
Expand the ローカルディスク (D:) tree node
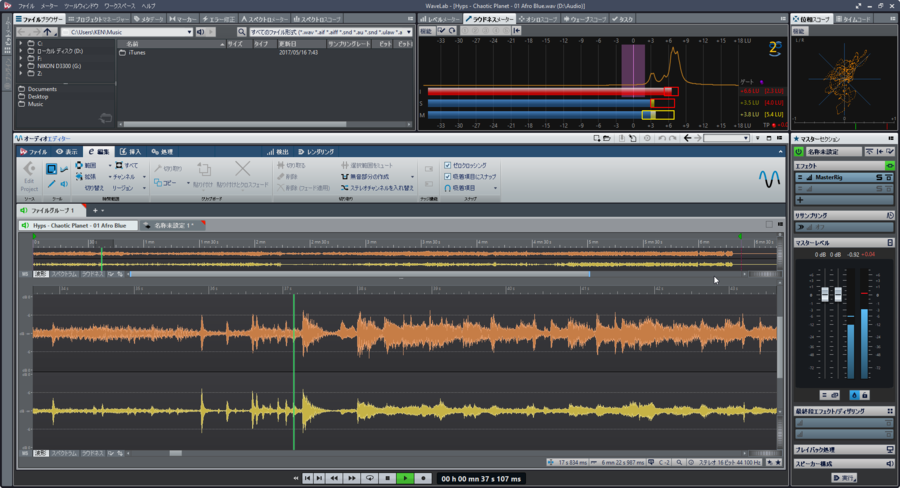[x=21, y=51]
